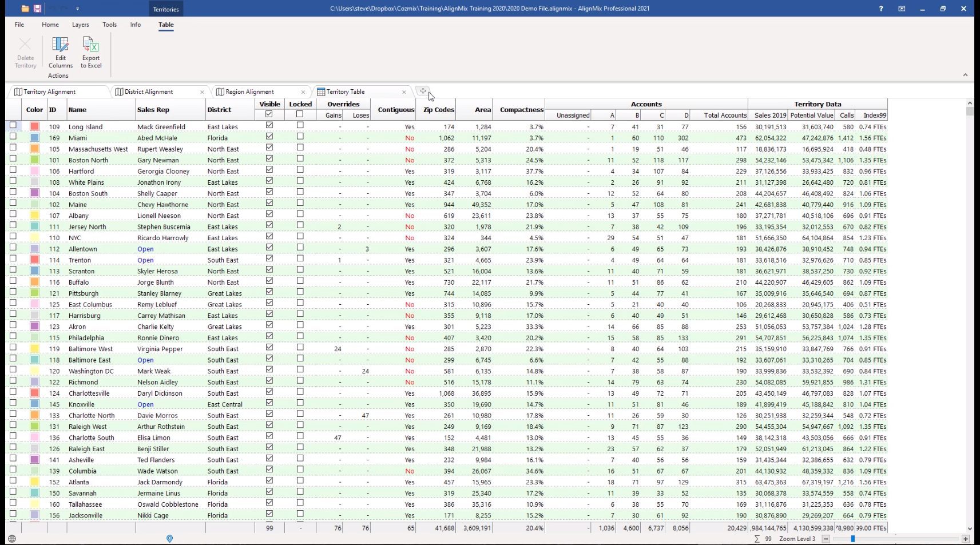The width and height of the screenshot is (980, 545).
Task: Click the color swatch for Akron row
Action: [34, 327]
